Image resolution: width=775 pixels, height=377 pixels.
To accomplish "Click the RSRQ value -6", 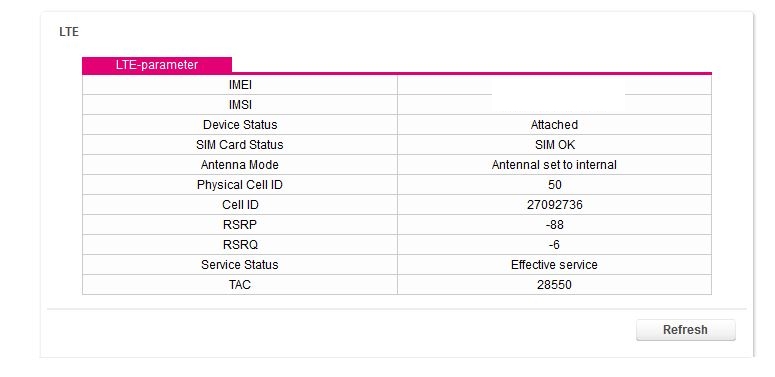I will pos(554,245).
